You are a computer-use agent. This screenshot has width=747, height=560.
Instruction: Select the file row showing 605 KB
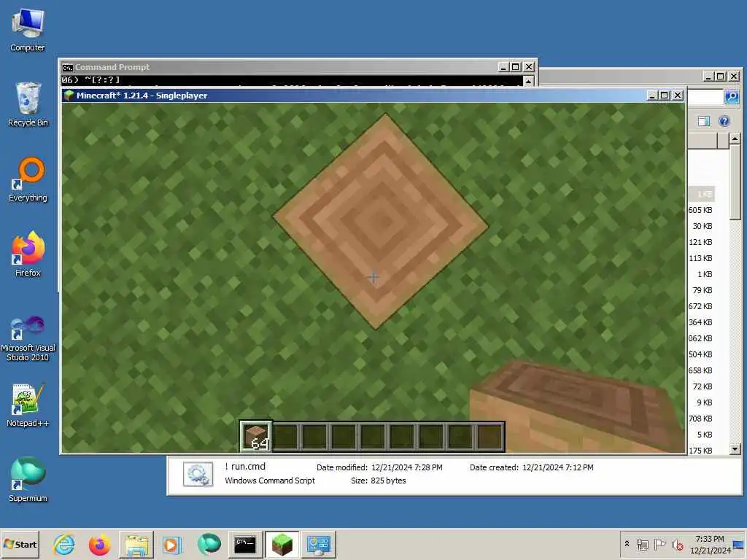point(700,210)
